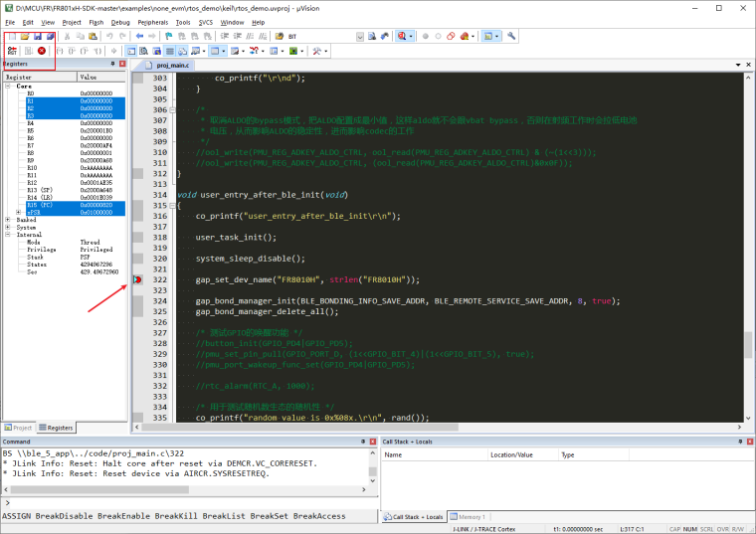This screenshot has width=756, height=534.
Task: Collapse the Core register group
Action: [x=8, y=86]
